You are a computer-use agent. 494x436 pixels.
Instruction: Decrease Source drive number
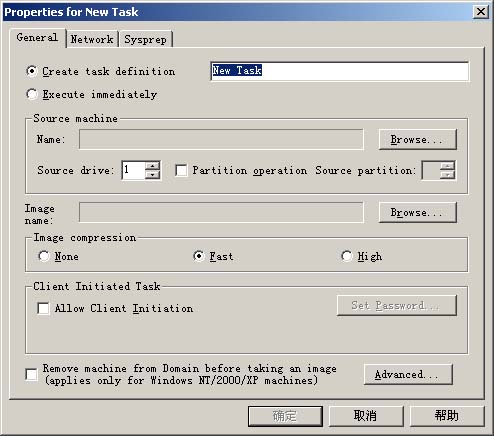click(153, 175)
